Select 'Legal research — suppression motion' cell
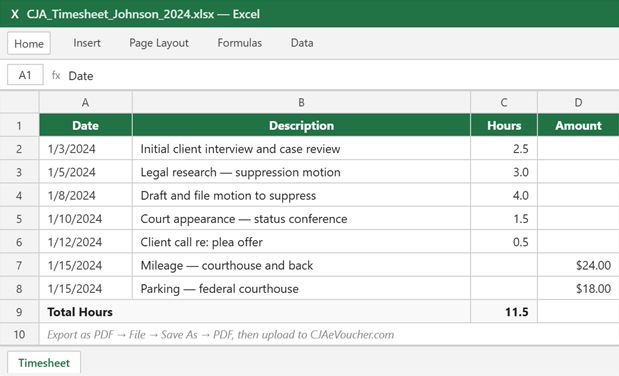 pos(301,172)
